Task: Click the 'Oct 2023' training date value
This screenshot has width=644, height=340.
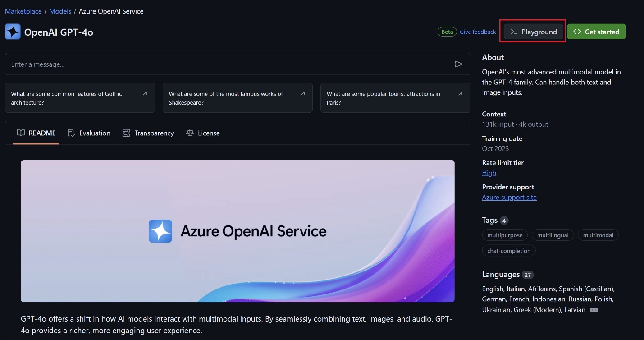Action: click(x=495, y=148)
